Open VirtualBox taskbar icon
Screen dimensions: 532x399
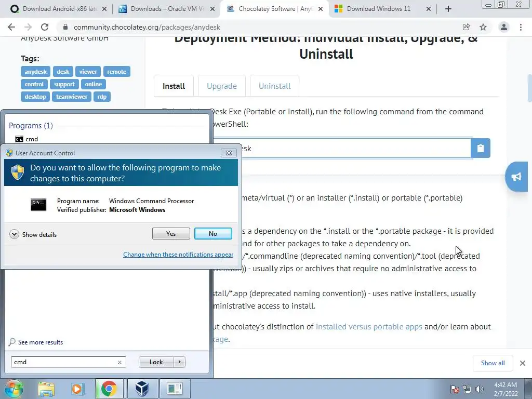tap(141, 389)
